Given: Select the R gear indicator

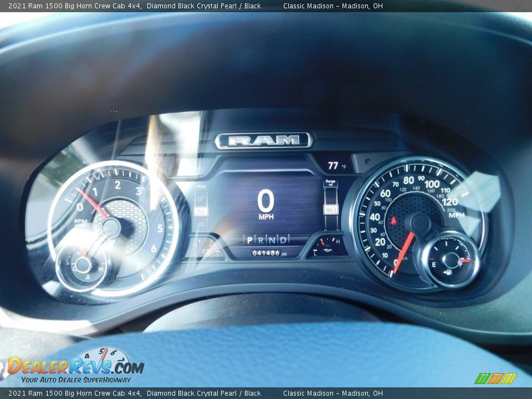Looking at the screenshot, I should (x=261, y=239).
